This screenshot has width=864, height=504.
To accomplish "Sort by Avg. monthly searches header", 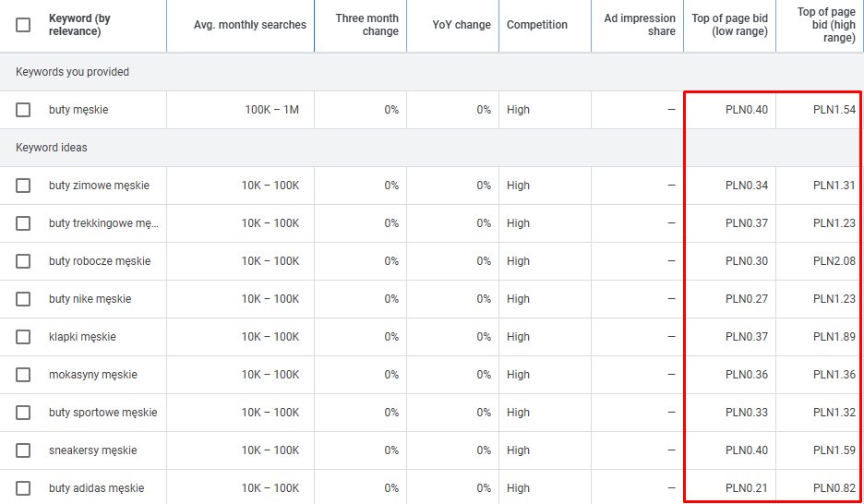I will [249, 25].
